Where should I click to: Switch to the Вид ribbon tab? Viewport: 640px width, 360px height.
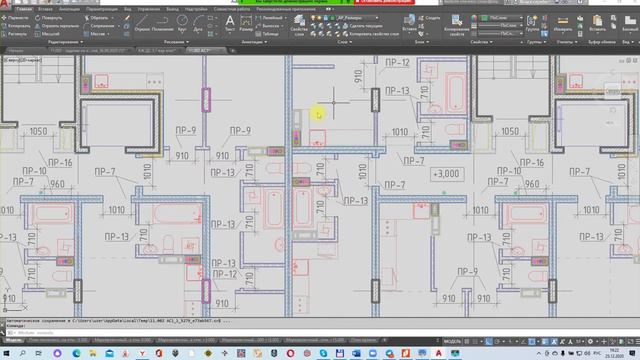128,9
